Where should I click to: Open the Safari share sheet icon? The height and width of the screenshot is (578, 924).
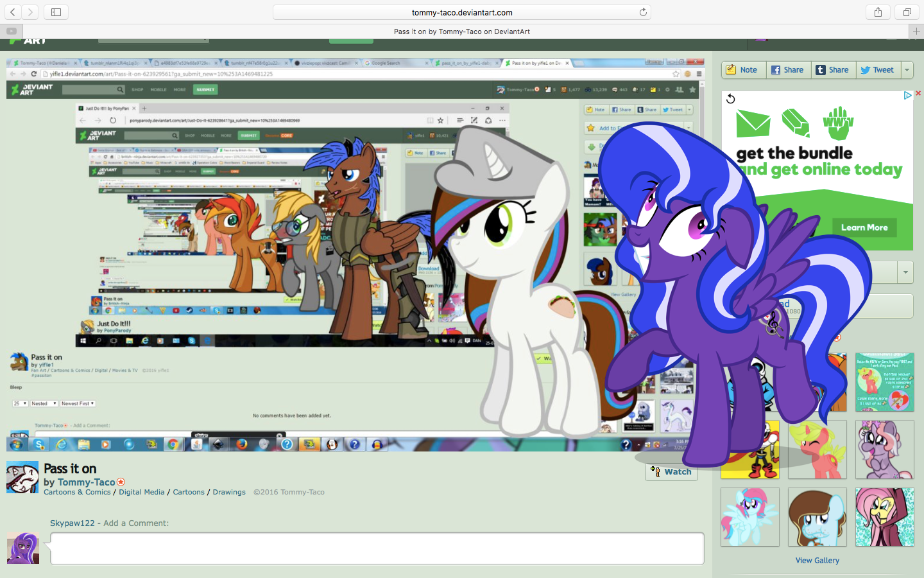[x=878, y=12]
